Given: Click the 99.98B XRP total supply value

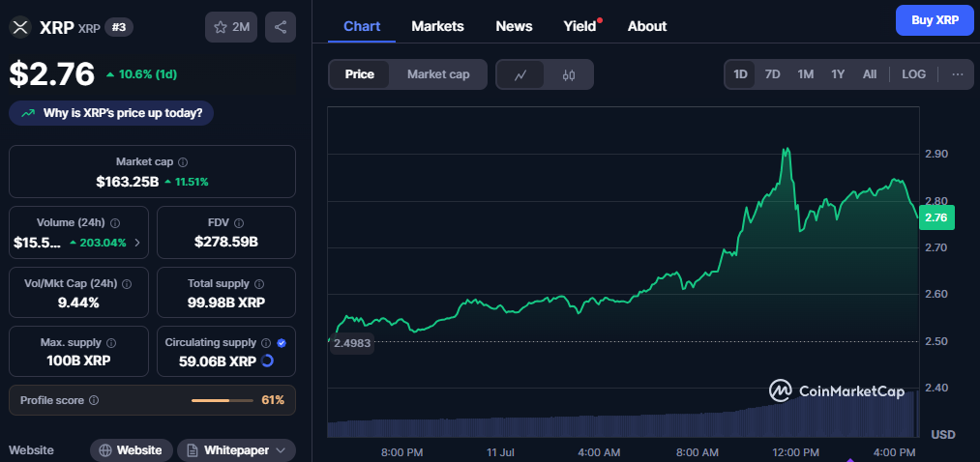Looking at the screenshot, I should click(225, 303).
